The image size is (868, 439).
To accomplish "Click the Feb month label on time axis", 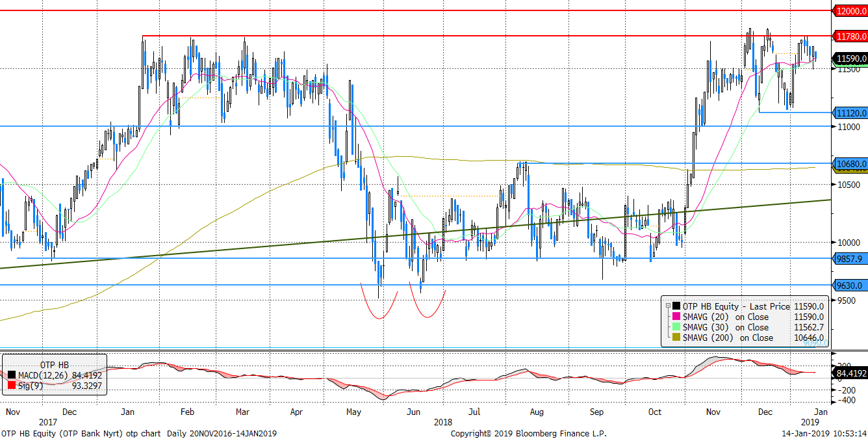I will pyautogui.click(x=188, y=412).
